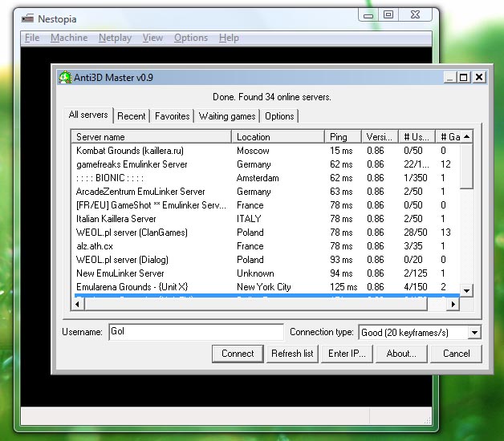The image size is (504, 441).
Task: Maximize the Anti3D Master dialog
Action: pos(464,78)
